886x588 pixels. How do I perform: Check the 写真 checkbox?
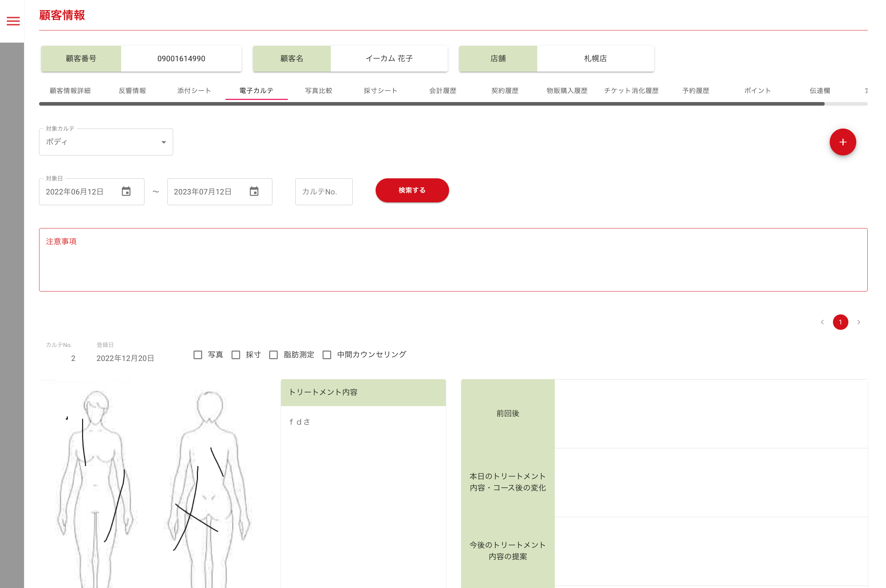pyautogui.click(x=198, y=355)
